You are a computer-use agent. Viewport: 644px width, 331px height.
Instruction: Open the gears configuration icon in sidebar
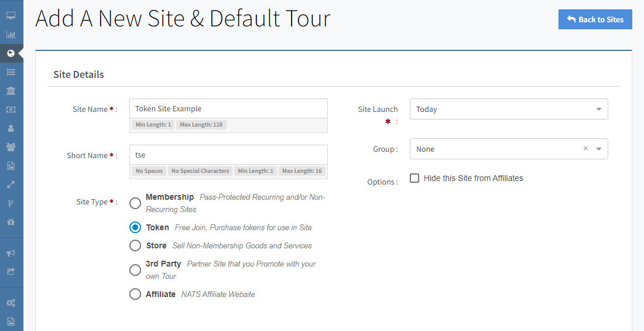(x=11, y=303)
